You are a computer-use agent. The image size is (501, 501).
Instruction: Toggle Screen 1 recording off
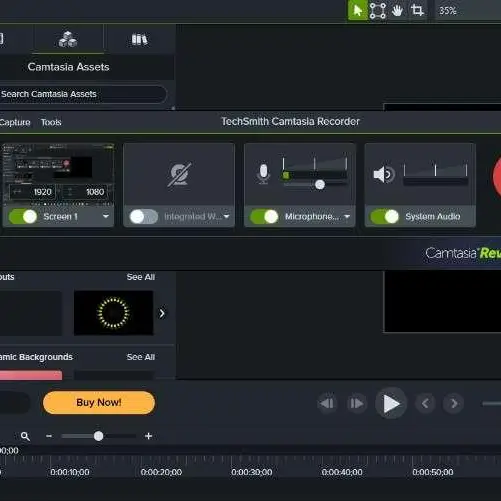[23, 217]
